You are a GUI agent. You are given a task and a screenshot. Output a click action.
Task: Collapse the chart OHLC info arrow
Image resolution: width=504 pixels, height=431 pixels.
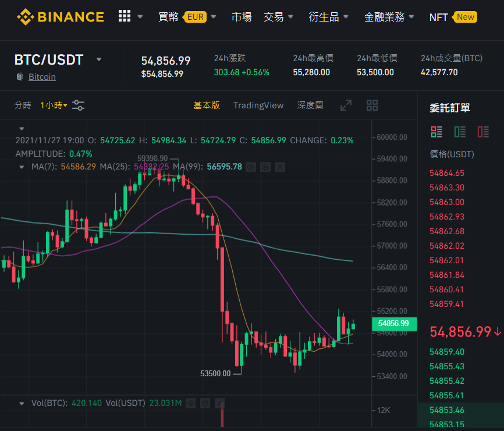click(x=22, y=129)
